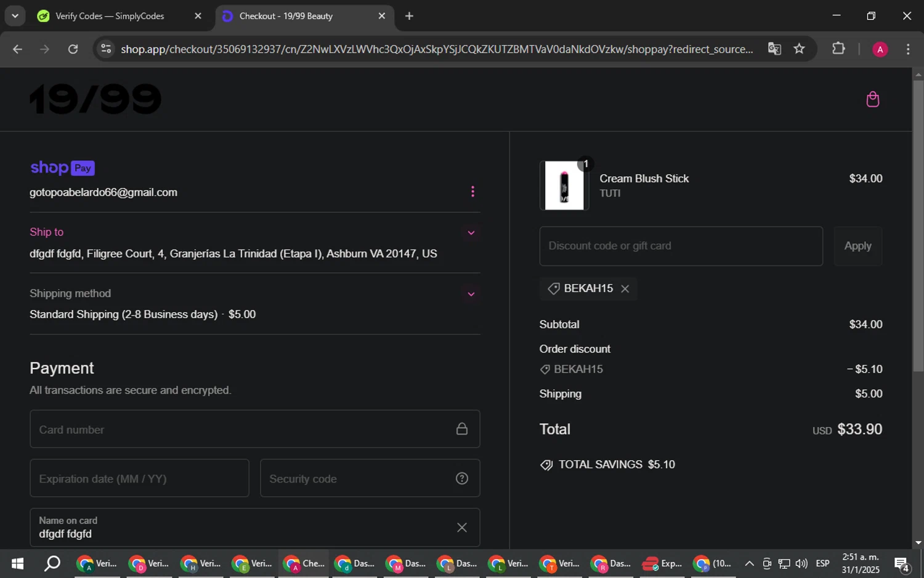Expand the Ship to address section
This screenshot has height=578, width=924.
coord(471,233)
